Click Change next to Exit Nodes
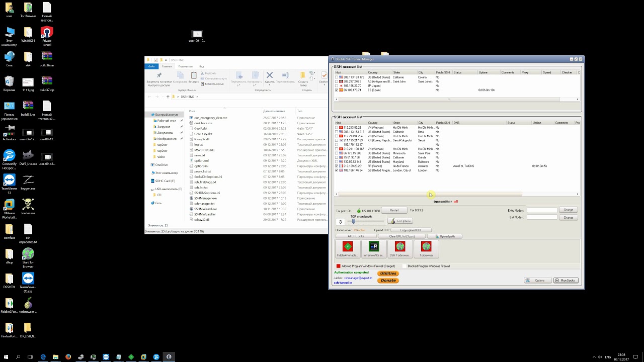The image size is (644, 362). tap(568, 217)
